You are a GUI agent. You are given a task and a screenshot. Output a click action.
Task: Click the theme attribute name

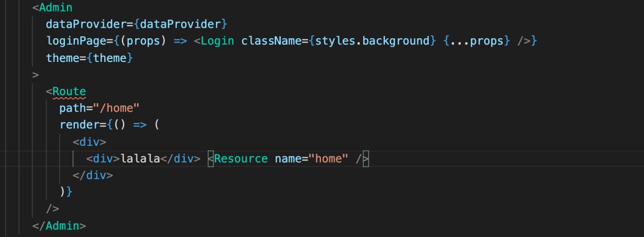[62, 58]
